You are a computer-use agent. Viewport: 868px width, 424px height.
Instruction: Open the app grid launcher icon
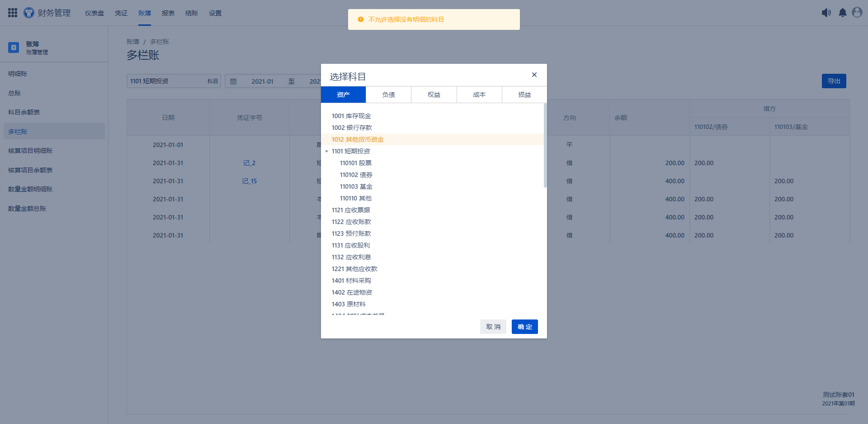click(x=13, y=13)
